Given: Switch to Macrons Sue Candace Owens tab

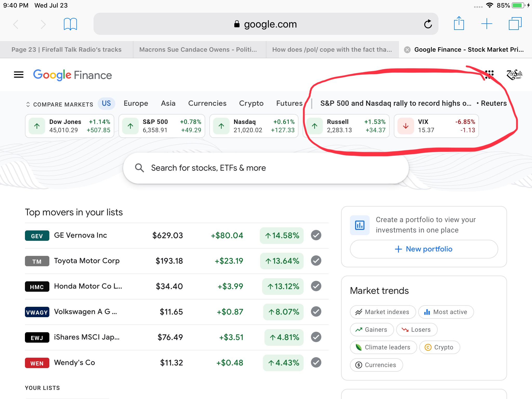Looking at the screenshot, I should (x=199, y=50).
